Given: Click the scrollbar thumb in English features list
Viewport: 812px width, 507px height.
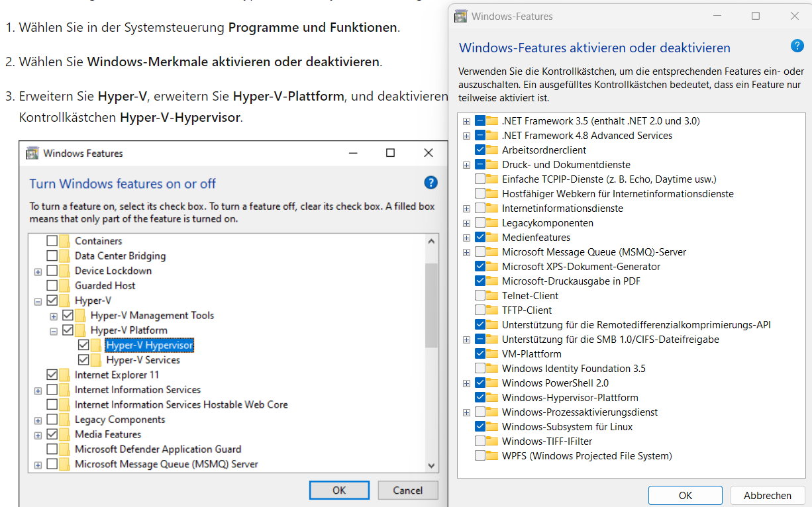Looking at the screenshot, I should [431, 305].
